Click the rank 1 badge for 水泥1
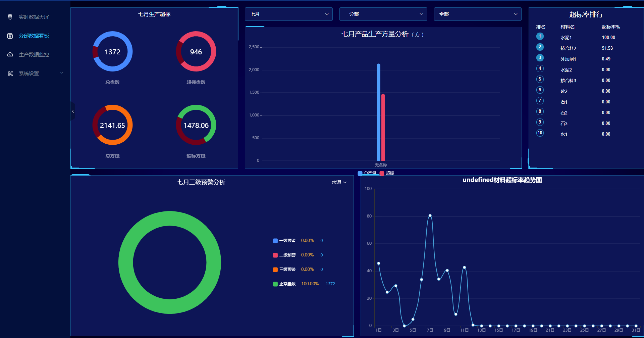 point(540,36)
